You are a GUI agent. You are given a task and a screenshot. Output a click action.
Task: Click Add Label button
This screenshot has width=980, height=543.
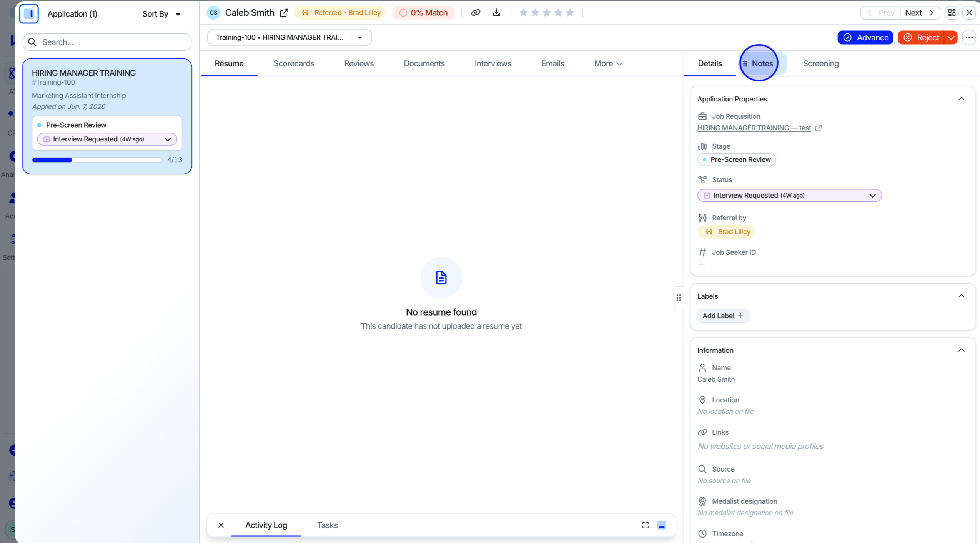point(723,316)
